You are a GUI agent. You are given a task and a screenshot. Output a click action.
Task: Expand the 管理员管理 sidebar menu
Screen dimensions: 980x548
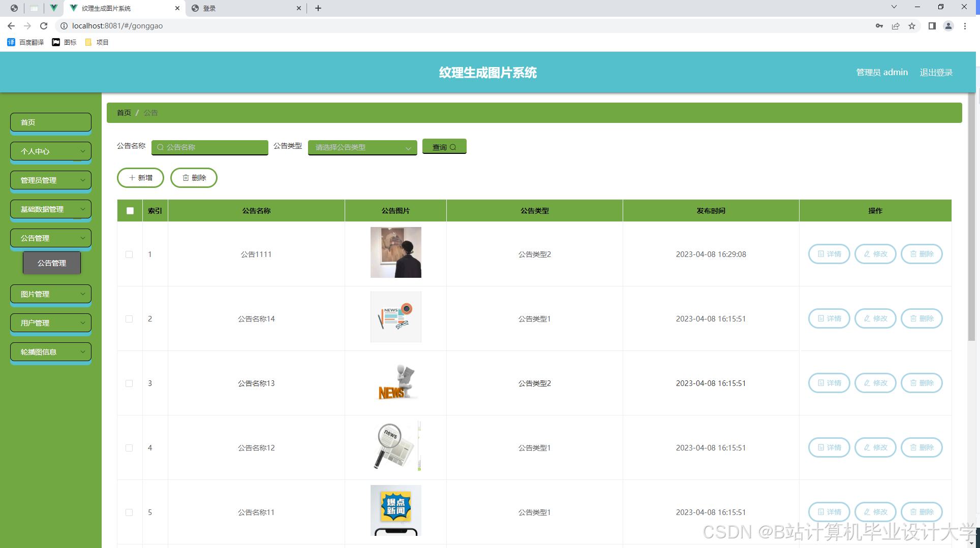[x=51, y=180]
